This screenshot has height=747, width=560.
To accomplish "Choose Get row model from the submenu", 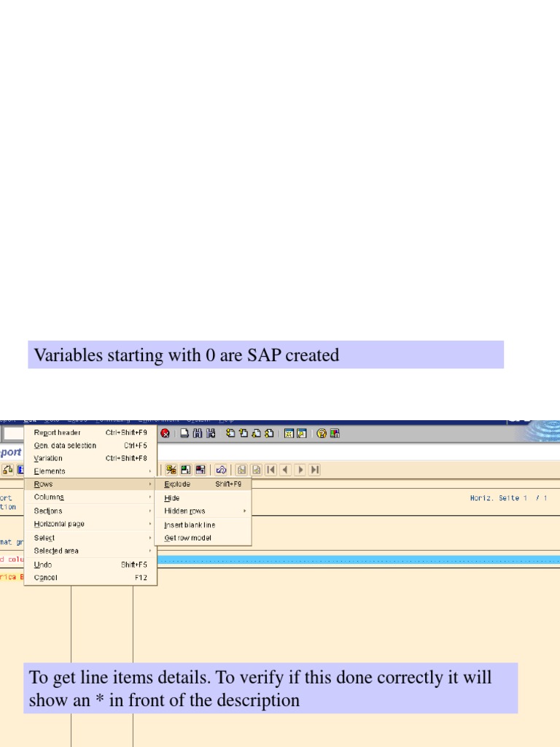I will [x=203, y=538].
